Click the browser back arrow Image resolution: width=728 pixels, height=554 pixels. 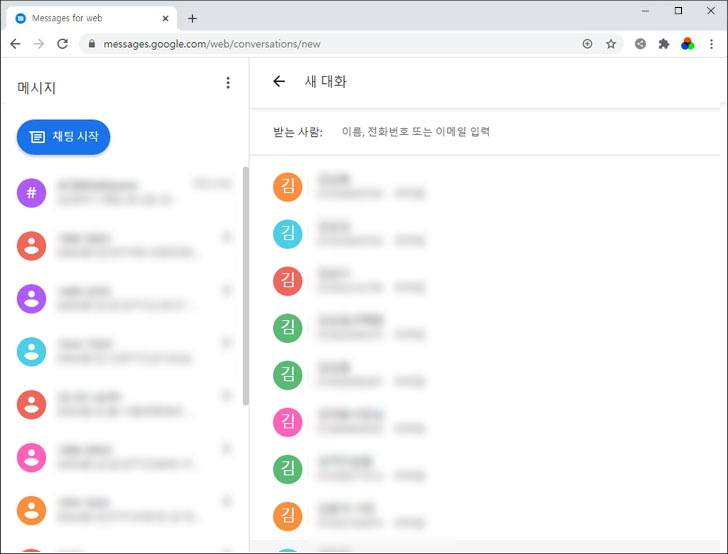click(15, 44)
